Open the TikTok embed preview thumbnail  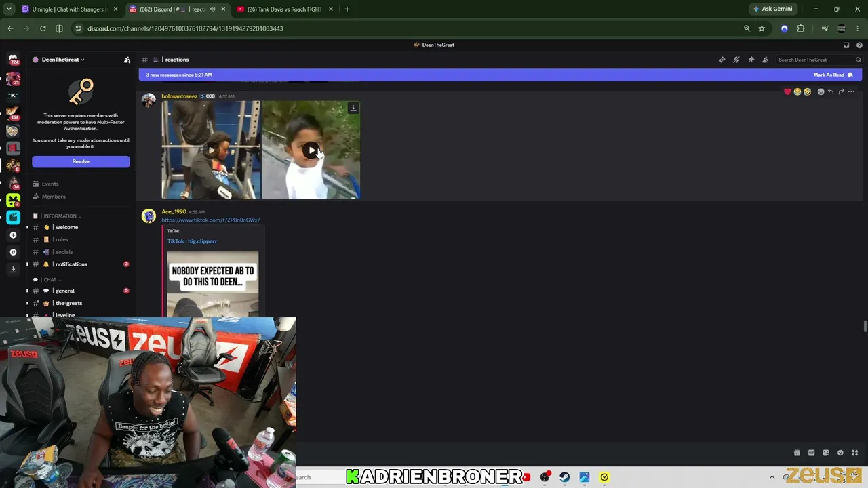(213, 284)
